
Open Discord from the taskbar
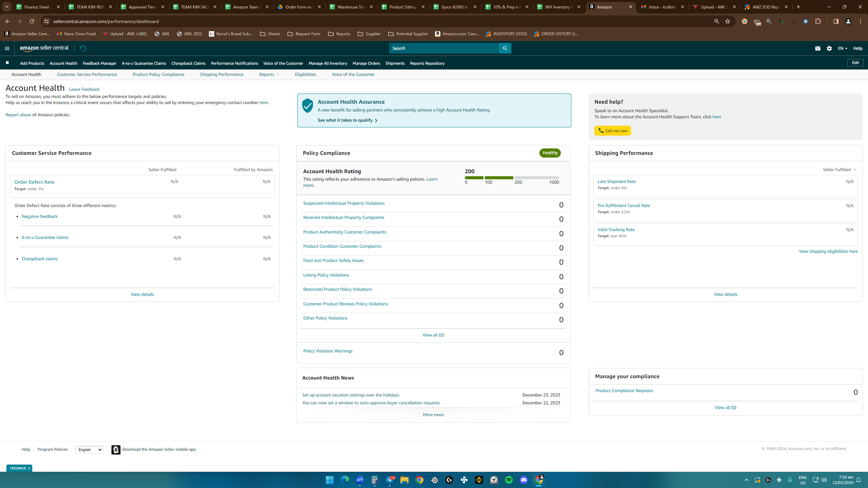[524, 480]
